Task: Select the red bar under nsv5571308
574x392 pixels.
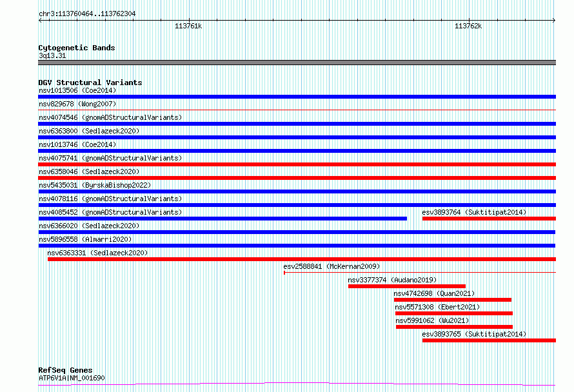Action: 454,313
